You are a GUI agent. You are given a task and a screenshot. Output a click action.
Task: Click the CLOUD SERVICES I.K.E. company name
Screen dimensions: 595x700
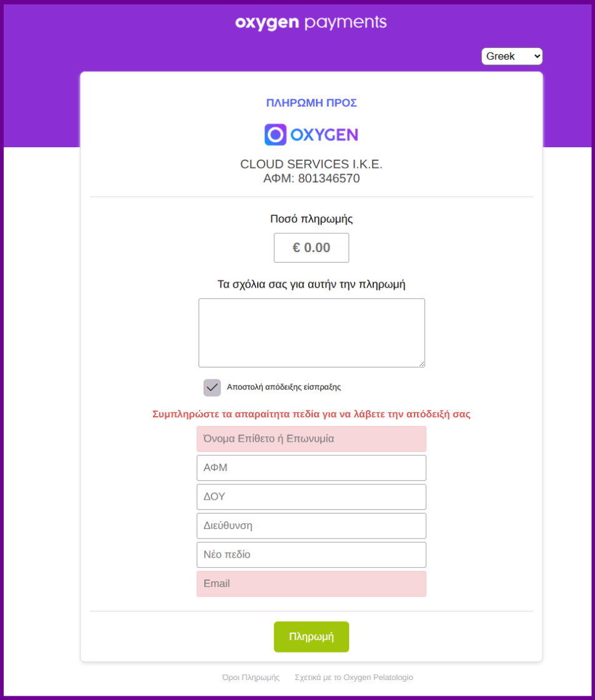pos(312,164)
